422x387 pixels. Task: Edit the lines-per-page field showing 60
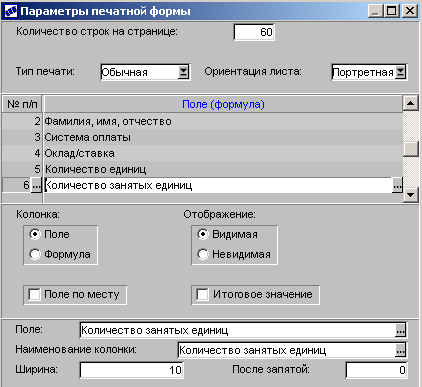pos(254,32)
